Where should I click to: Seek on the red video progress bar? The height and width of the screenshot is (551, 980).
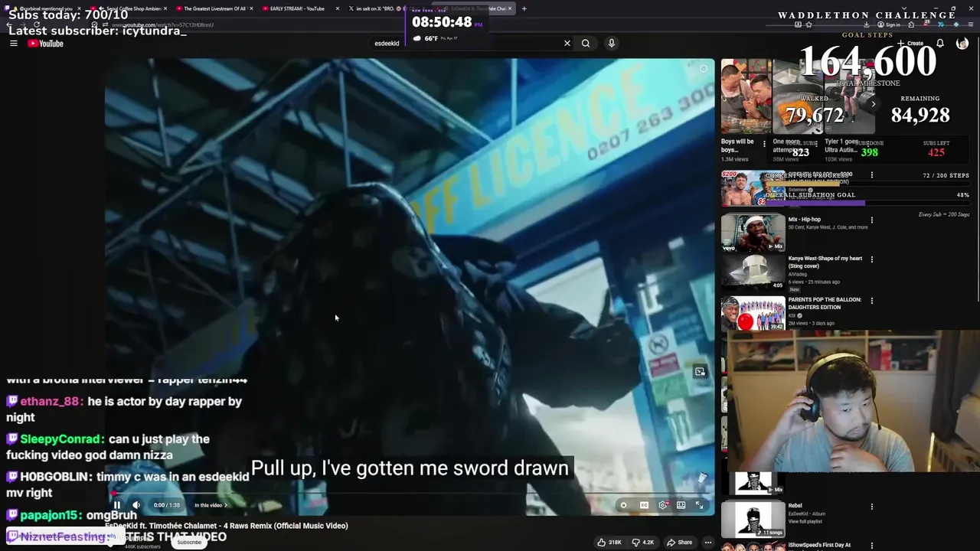tap(410, 494)
